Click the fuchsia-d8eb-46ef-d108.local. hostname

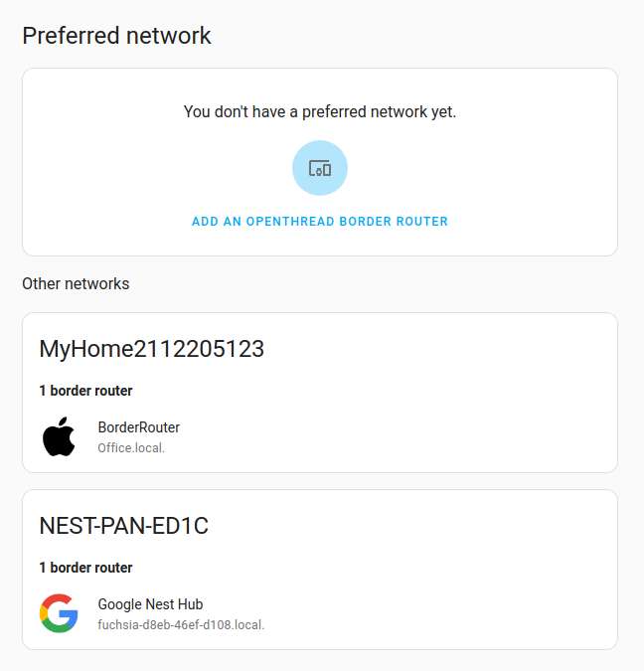[x=181, y=625]
